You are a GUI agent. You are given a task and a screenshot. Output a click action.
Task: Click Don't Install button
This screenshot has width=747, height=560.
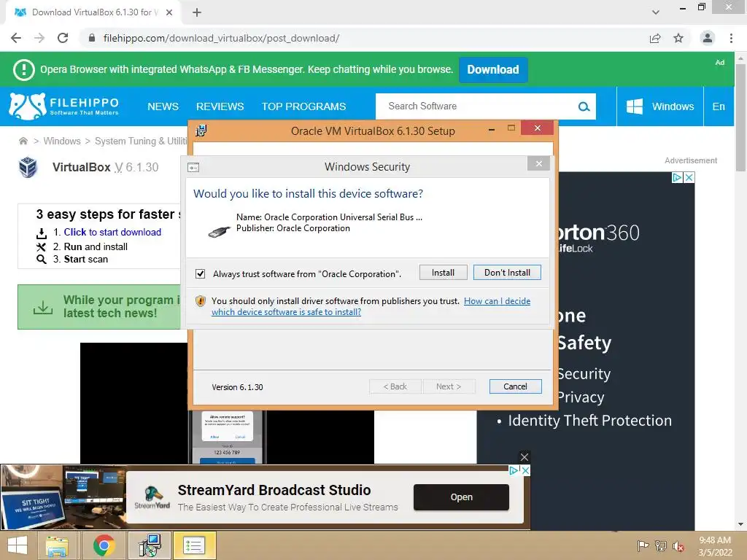[x=507, y=273]
